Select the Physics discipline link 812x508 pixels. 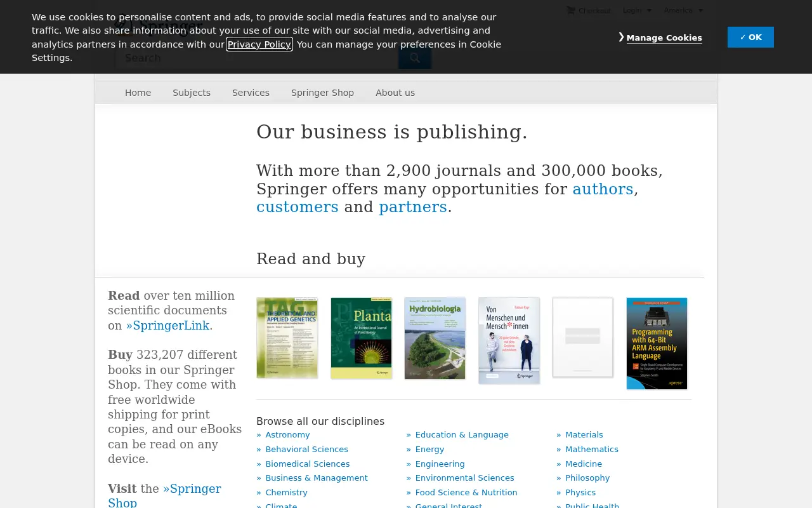[x=580, y=493]
